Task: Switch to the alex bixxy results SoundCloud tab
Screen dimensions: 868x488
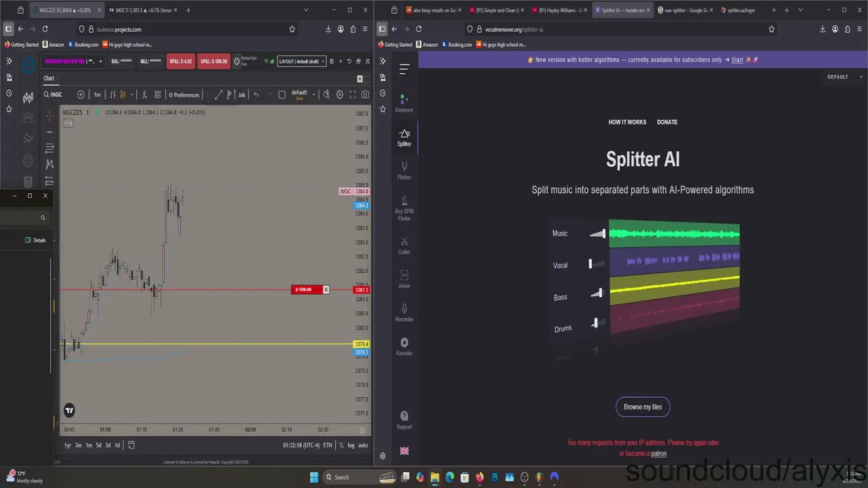Action: click(434, 10)
